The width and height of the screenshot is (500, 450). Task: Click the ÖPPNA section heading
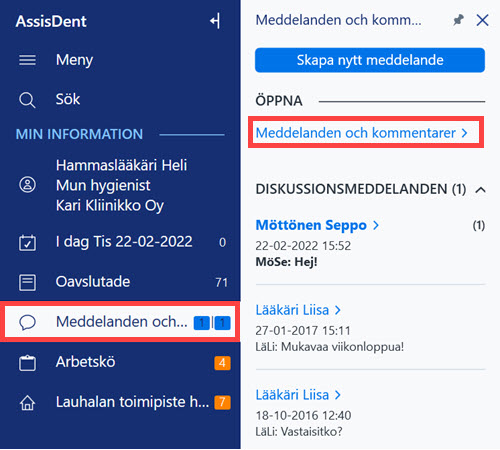pos(279,101)
